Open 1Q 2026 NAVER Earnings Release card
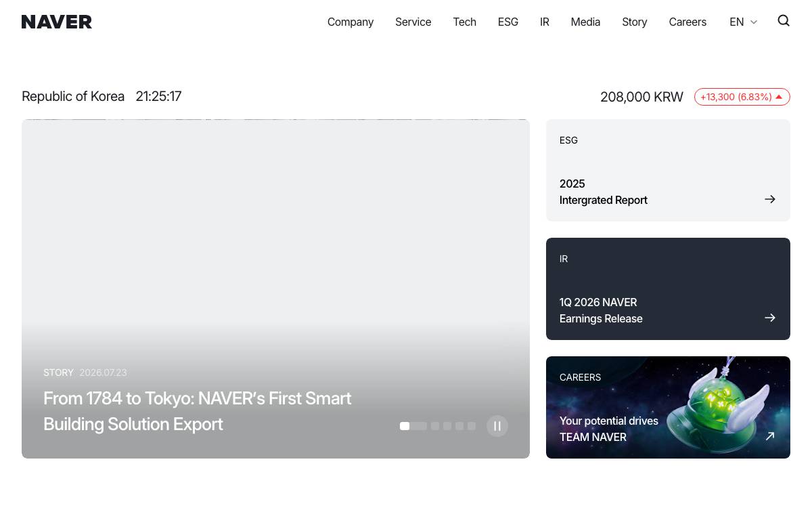Screen dimensions: 812x508 (668, 289)
